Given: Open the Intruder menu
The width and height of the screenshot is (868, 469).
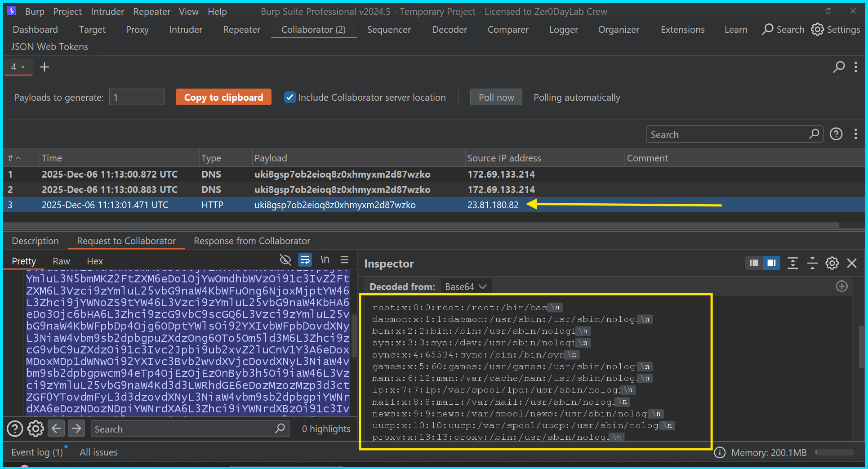Looking at the screenshot, I should (107, 12).
